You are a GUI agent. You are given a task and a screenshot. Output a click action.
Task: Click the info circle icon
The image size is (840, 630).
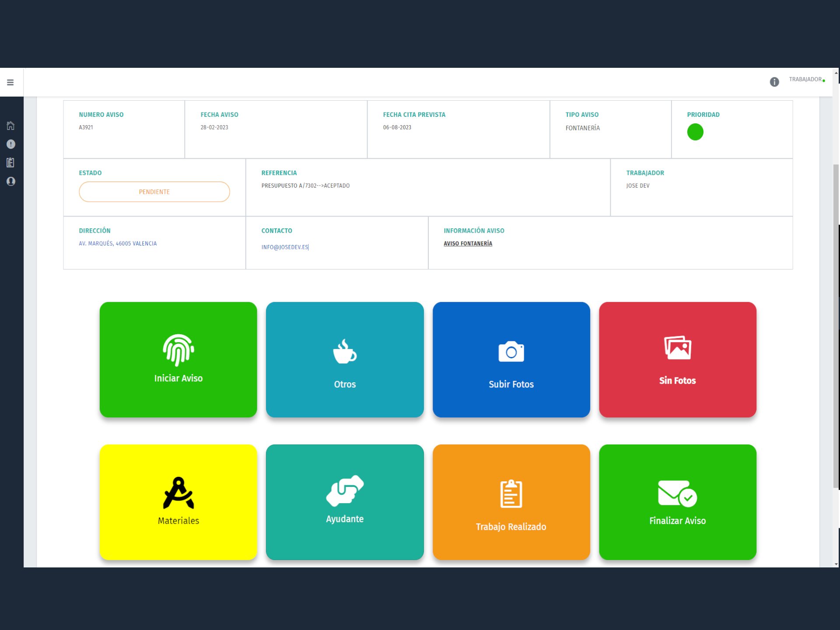tap(774, 82)
